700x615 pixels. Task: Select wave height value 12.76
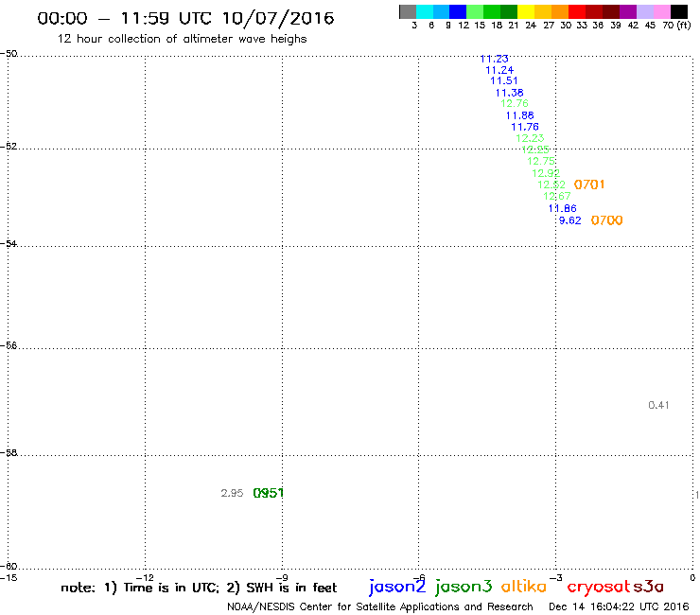point(515,104)
